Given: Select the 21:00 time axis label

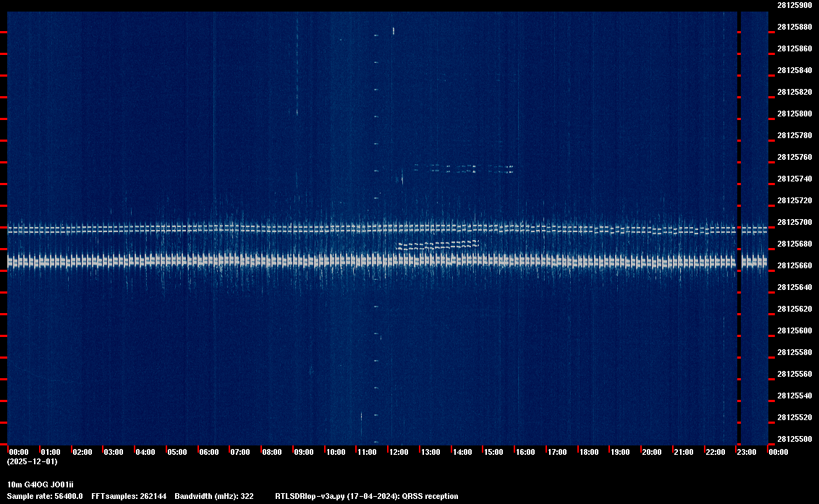Looking at the screenshot, I should [x=683, y=452].
